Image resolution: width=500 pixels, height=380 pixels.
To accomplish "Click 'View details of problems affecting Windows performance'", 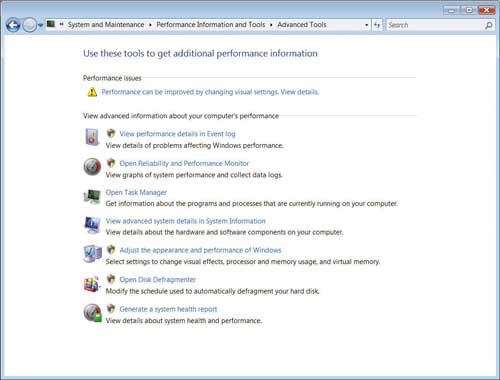I will (194, 145).
